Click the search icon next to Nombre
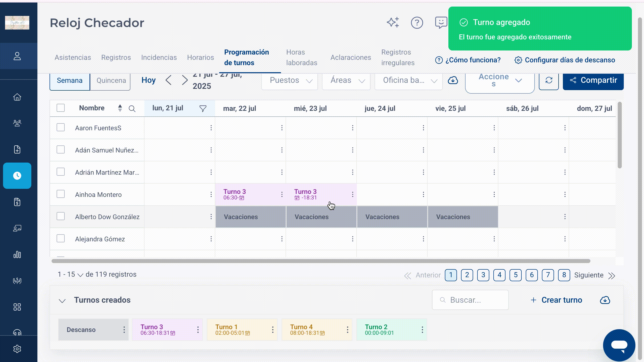 point(132,109)
